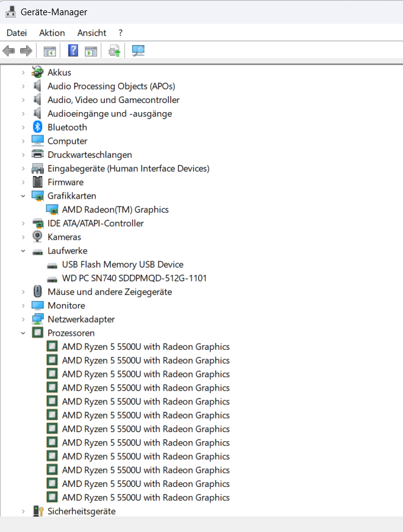Click scan for hardware changes icon
Screen dimensions: 403x532
pyautogui.click(x=138, y=51)
